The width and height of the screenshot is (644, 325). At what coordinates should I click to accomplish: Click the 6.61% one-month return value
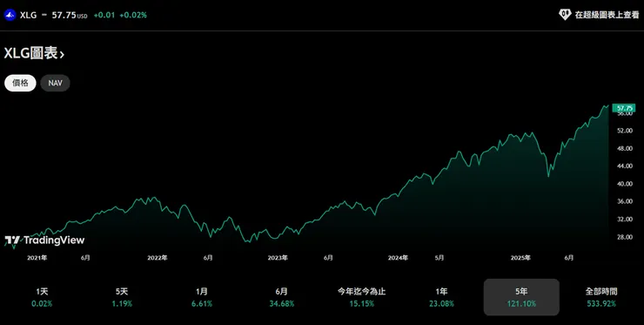point(202,304)
